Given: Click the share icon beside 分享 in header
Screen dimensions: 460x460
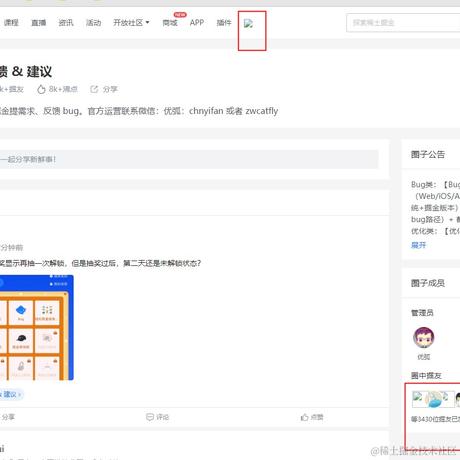Looking at the screenshot, I should [94, 89].
